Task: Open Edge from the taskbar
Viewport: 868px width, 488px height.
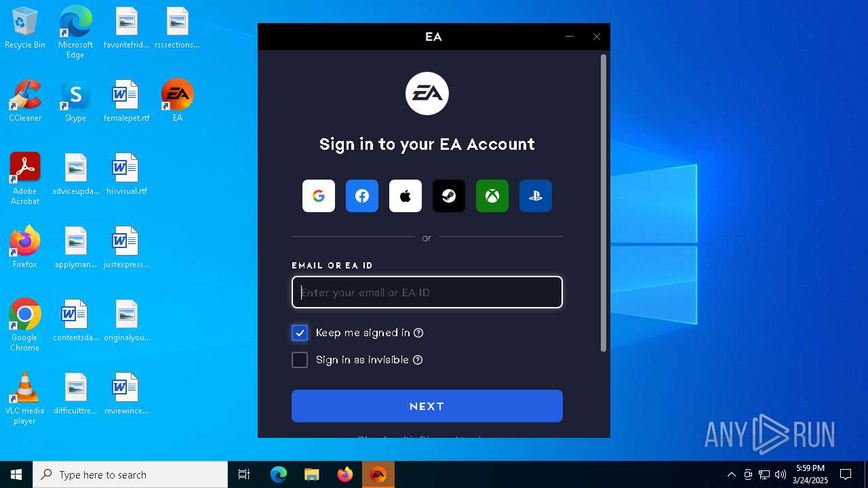Action: click(x=279, y=474)
